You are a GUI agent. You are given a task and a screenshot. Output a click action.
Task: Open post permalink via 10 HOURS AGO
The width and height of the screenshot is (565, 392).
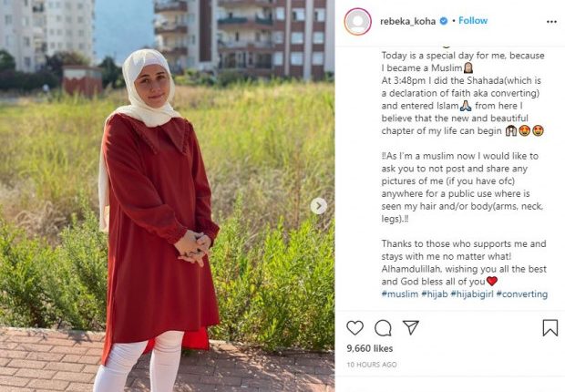[x=372, y=365]
